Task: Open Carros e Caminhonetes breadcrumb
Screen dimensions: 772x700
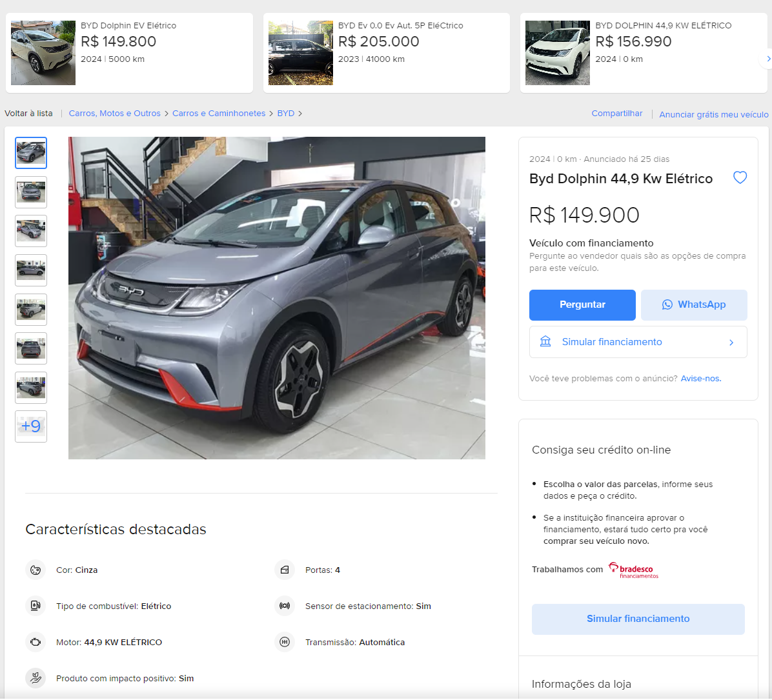Action: coord(219,113)
